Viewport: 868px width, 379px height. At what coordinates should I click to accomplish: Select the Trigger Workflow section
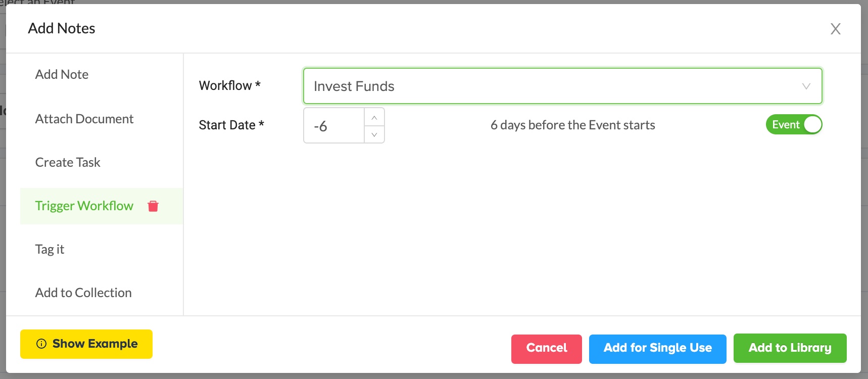[x=84, y=206]
